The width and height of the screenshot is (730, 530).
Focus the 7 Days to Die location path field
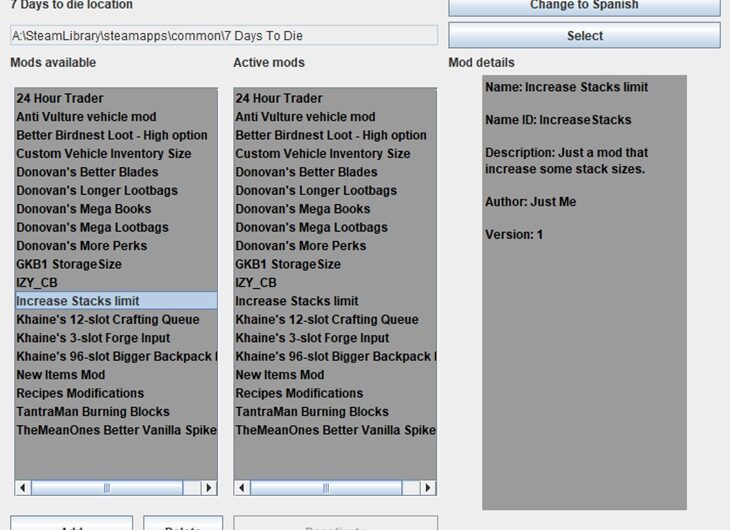tap(224, 35)
